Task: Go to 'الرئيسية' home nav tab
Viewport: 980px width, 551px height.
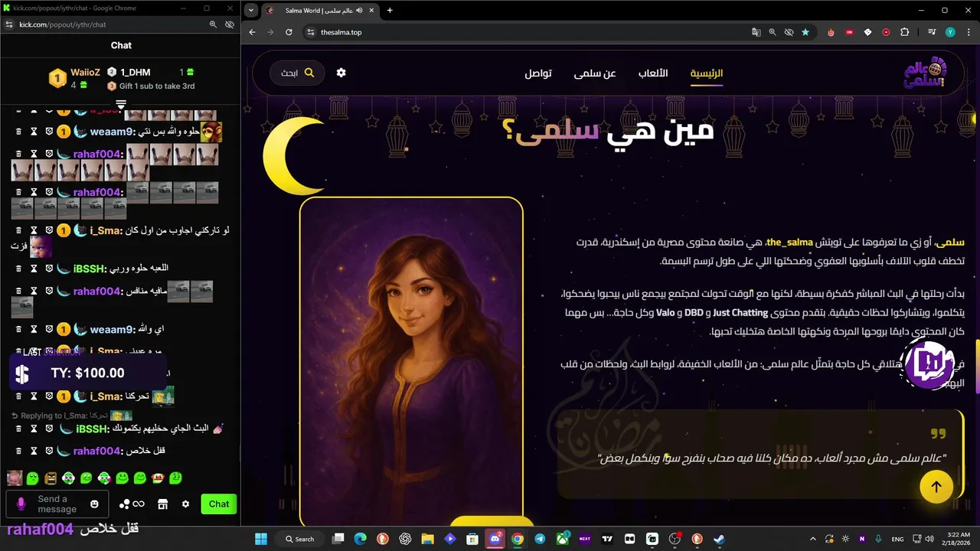Action: pos(707,73)
